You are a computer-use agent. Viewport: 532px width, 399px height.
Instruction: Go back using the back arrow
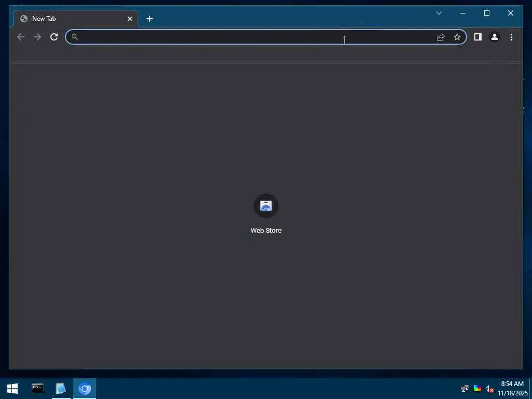pos(21,37)
